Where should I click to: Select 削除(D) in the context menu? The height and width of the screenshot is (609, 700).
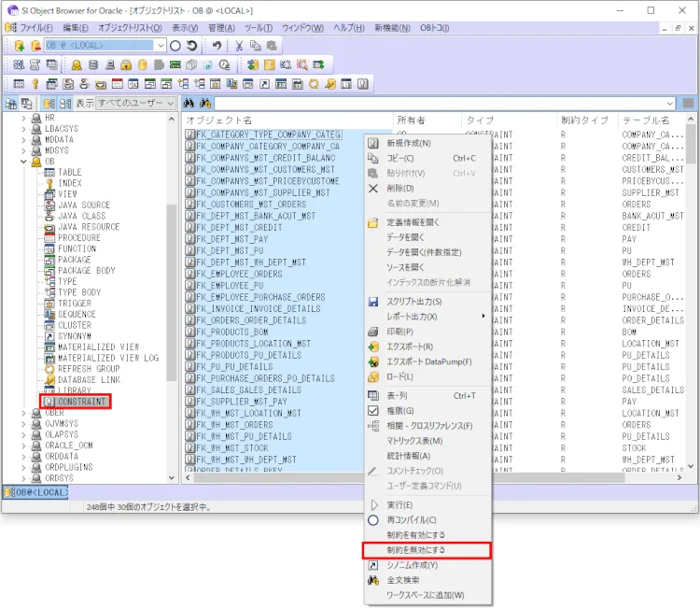pyautogui.click(x=429, y=189)
